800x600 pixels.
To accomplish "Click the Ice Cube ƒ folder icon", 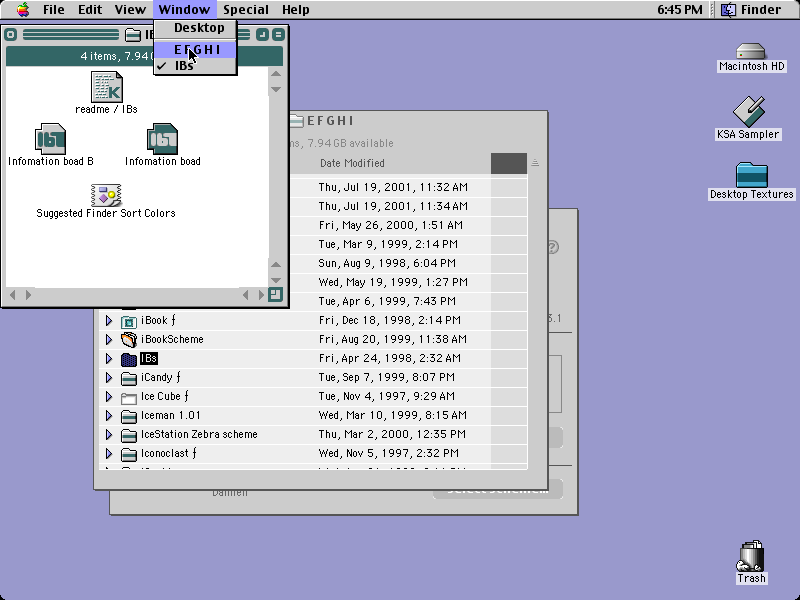I will tap(129, 397).
